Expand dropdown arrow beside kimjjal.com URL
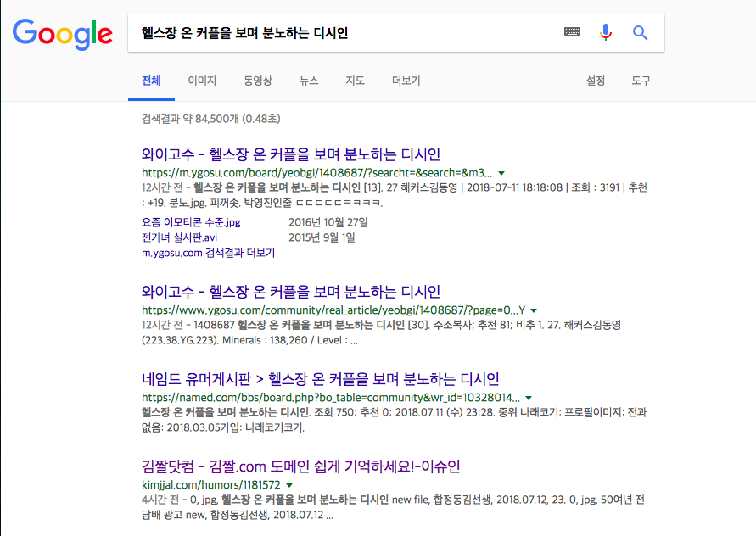The width and height of the screenshot is (756, 536). [289, 485]
